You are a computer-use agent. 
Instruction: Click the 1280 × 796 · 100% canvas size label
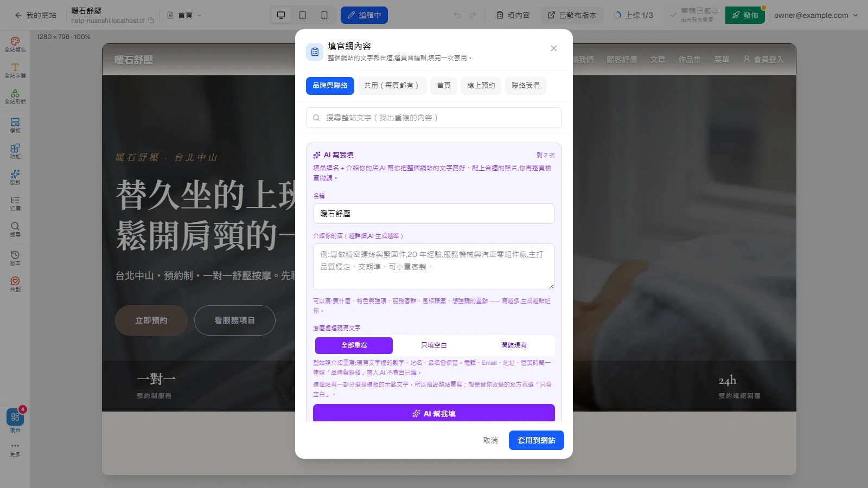coord(63,37)
